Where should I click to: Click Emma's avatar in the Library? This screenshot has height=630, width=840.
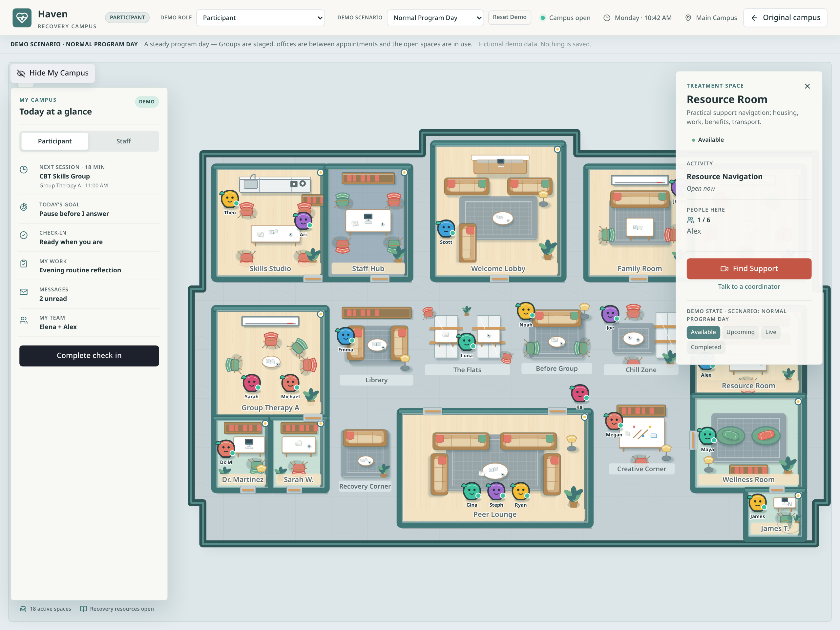coord(345,336)
